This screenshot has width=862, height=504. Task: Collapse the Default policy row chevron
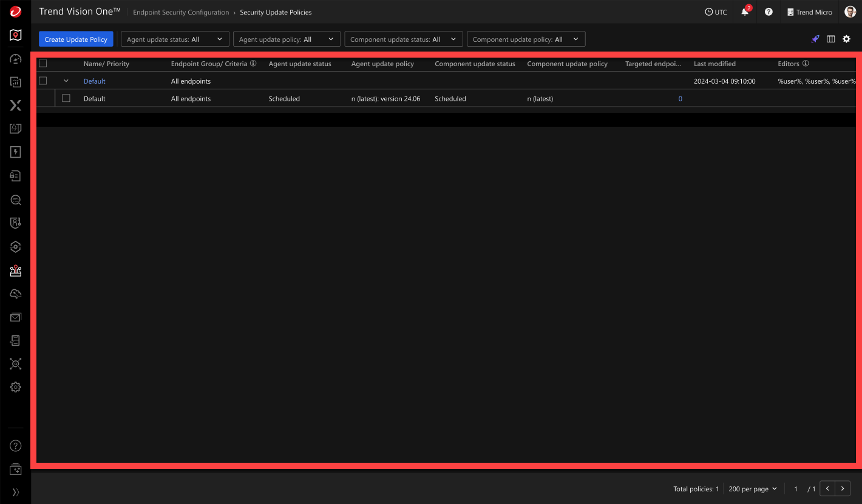click(66, 81)
